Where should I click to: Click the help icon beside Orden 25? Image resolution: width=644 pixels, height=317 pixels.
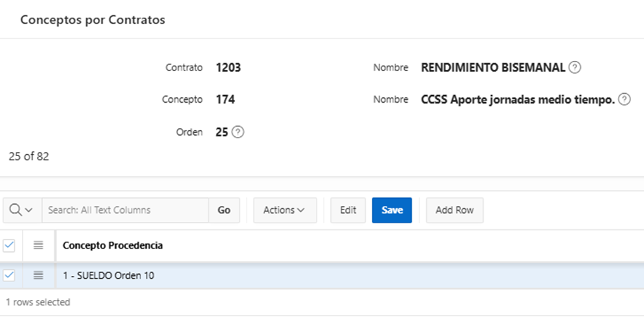click(x=238, y=132)
